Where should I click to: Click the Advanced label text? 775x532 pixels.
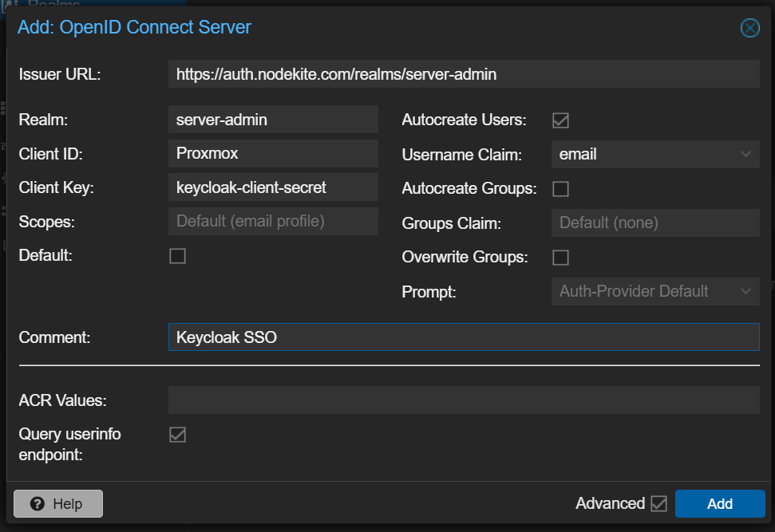611,503
